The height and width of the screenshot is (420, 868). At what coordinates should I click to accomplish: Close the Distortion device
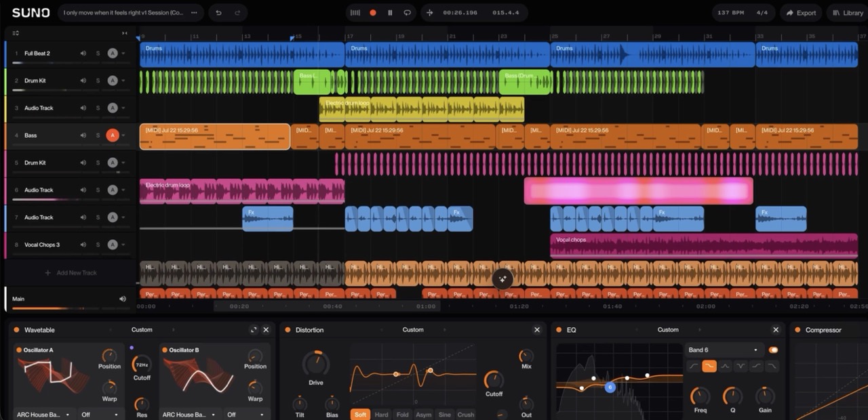pos(537,330)
